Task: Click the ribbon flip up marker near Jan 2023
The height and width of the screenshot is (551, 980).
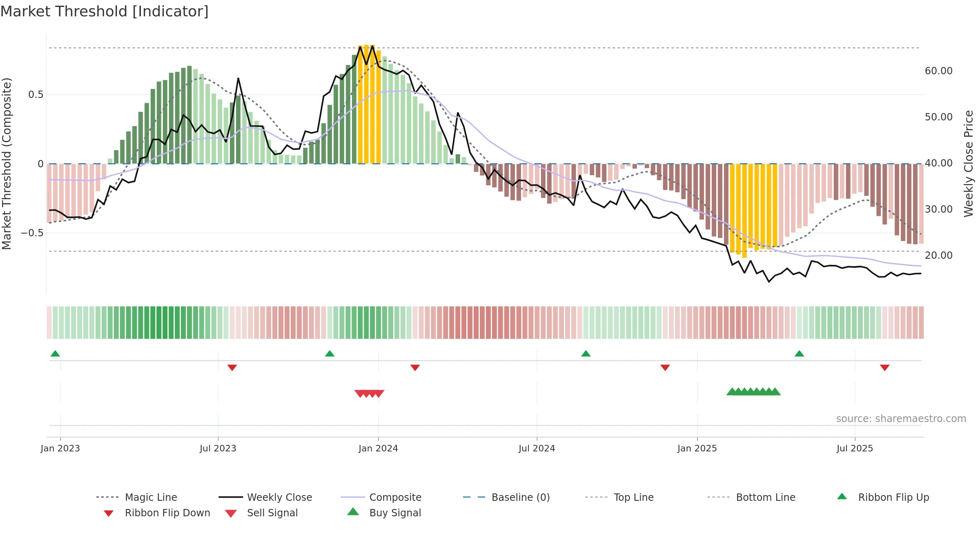Action: coord(55,353)
